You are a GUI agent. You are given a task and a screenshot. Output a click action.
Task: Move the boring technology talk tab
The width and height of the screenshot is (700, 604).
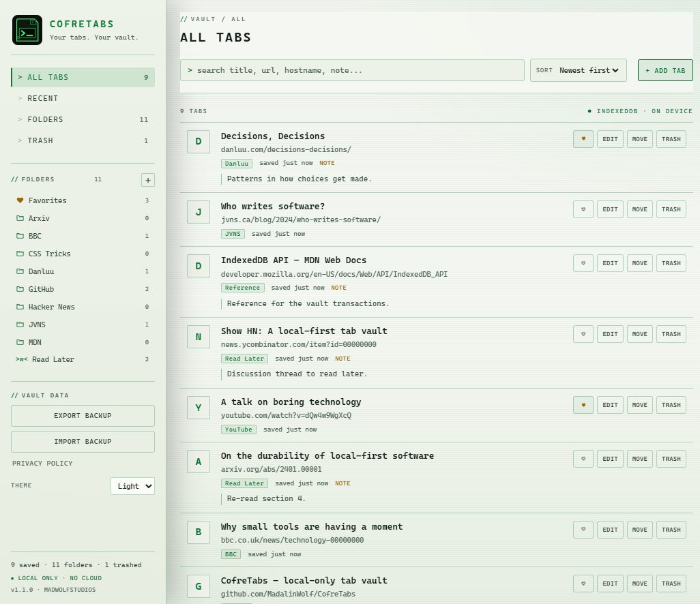(x=639, y=405)
